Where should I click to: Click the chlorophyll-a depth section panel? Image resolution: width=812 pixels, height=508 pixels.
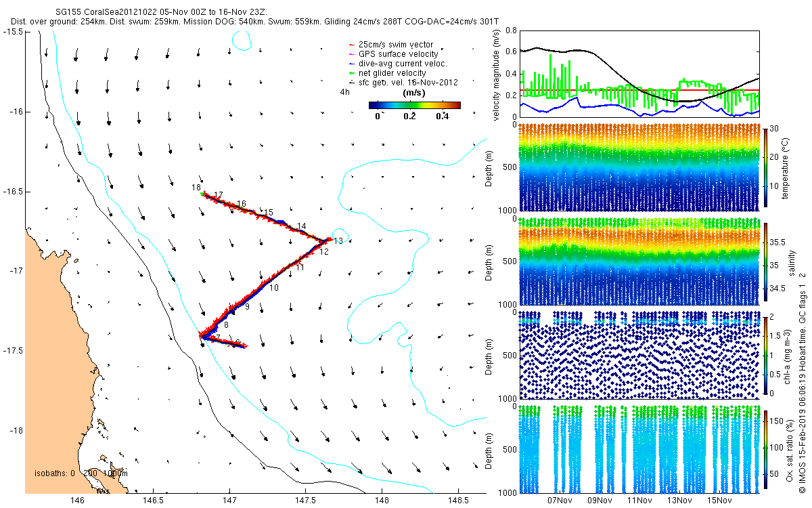pyautogui.click(x=639, y=354)
